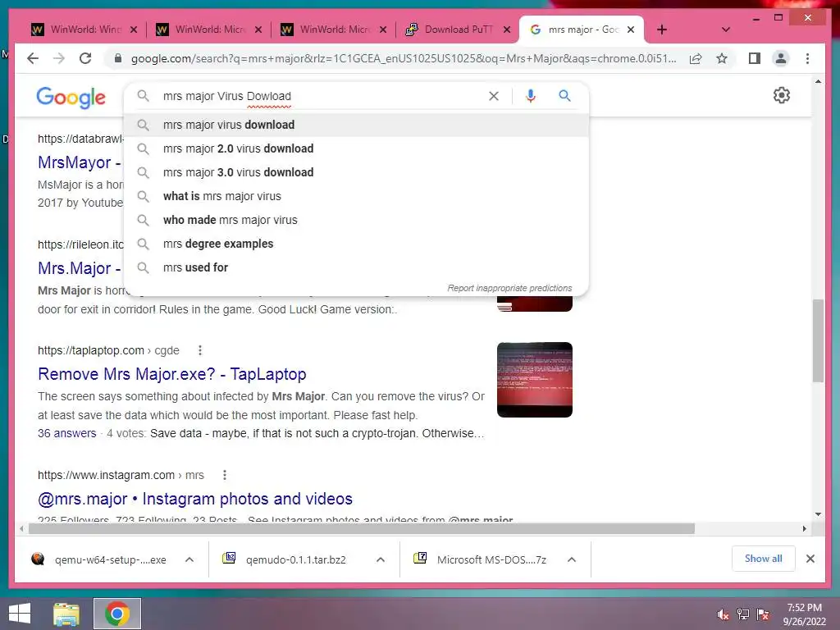Share this page using the share icon
This screenshot has height=630, width=840.
pyautogui.click(x=696, y=58)
